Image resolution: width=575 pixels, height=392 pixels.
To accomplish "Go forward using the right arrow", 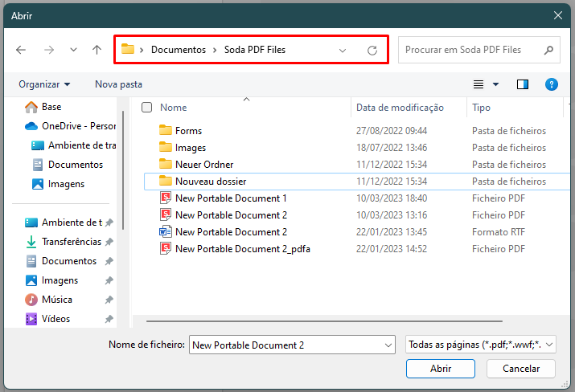I will pos(49,50).
